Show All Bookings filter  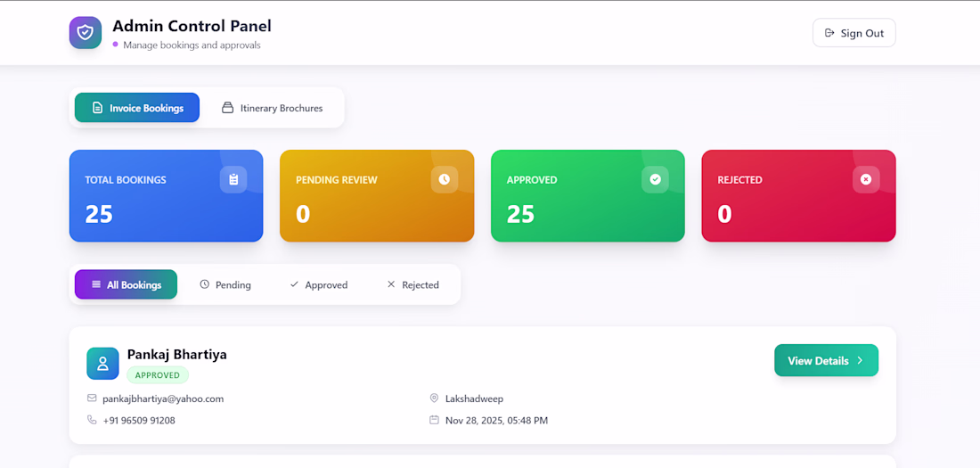127,284
